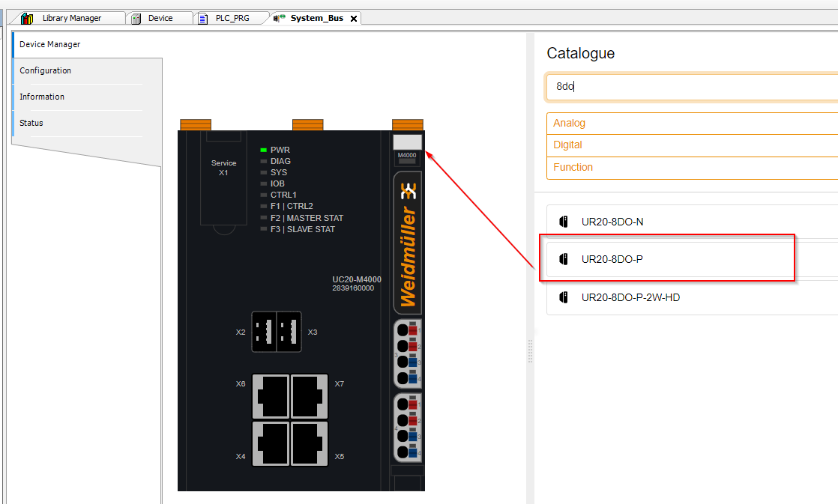The width and height of the screenshot is (838, 504).
Task: Click the X3 connector on the controller
Action: point(289,332)
